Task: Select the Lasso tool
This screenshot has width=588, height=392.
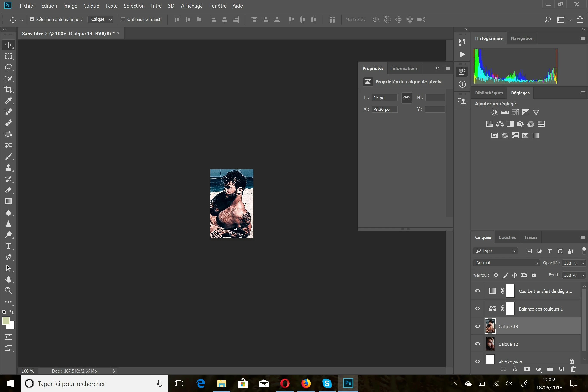Action: (9, 67)
